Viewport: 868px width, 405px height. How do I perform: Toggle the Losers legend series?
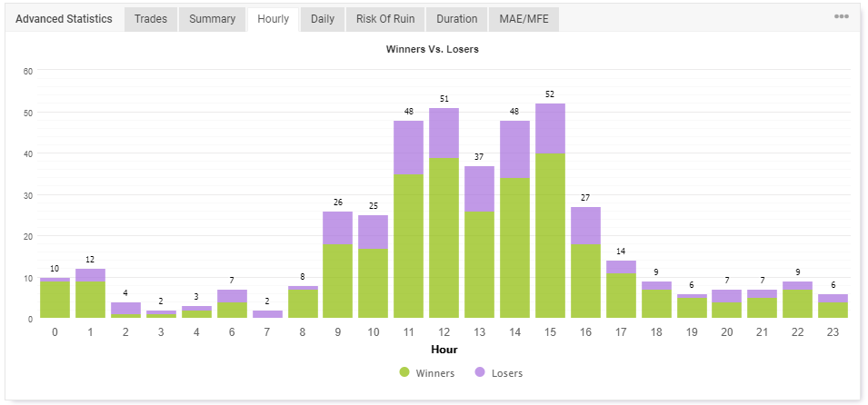tap(498, 373)
